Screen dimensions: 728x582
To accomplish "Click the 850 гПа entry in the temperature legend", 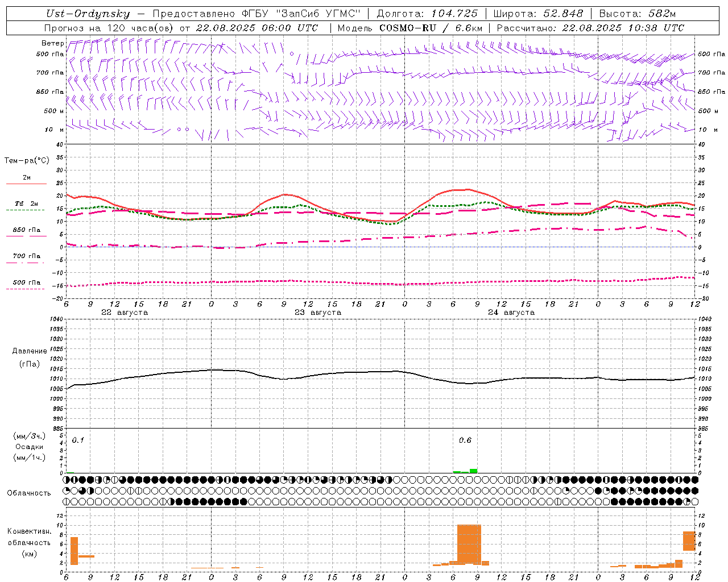I will point(27,230).
